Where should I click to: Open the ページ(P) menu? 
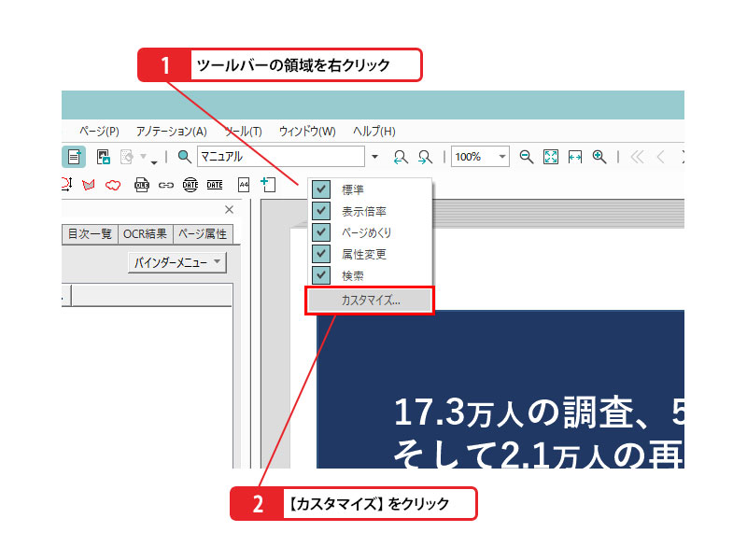pos(99,132)
